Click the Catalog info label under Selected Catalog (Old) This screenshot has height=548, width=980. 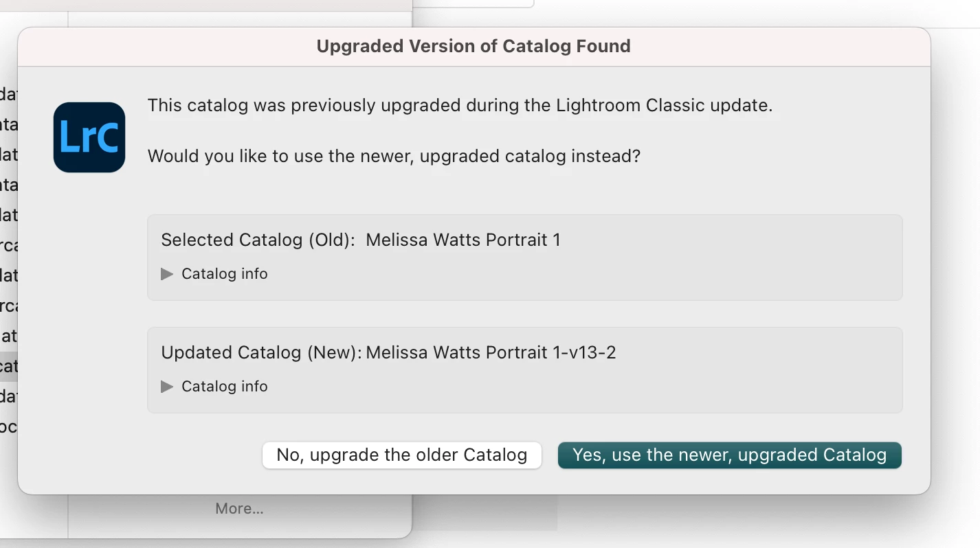coord(225,274)
